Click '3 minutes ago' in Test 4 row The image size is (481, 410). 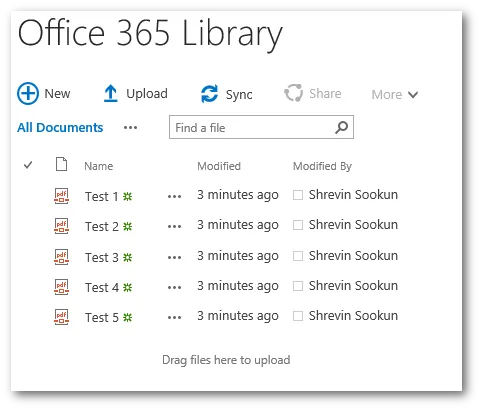(x=238, y=286)
